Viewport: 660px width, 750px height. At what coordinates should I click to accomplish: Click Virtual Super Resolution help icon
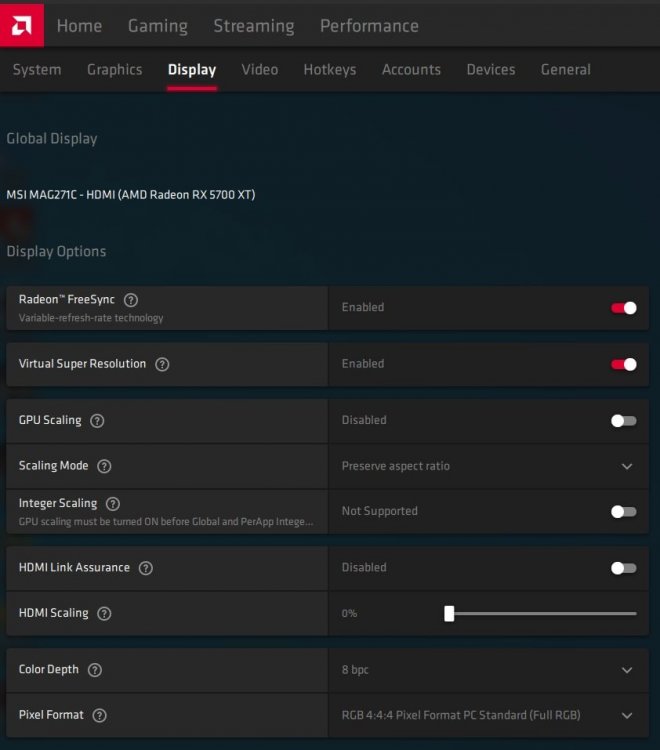[x=162, y=364]
